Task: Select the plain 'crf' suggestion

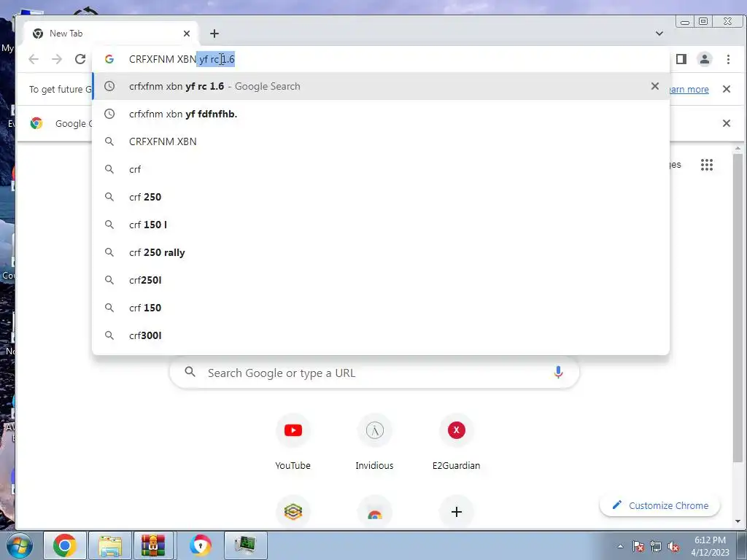Action: click(381, 169)
